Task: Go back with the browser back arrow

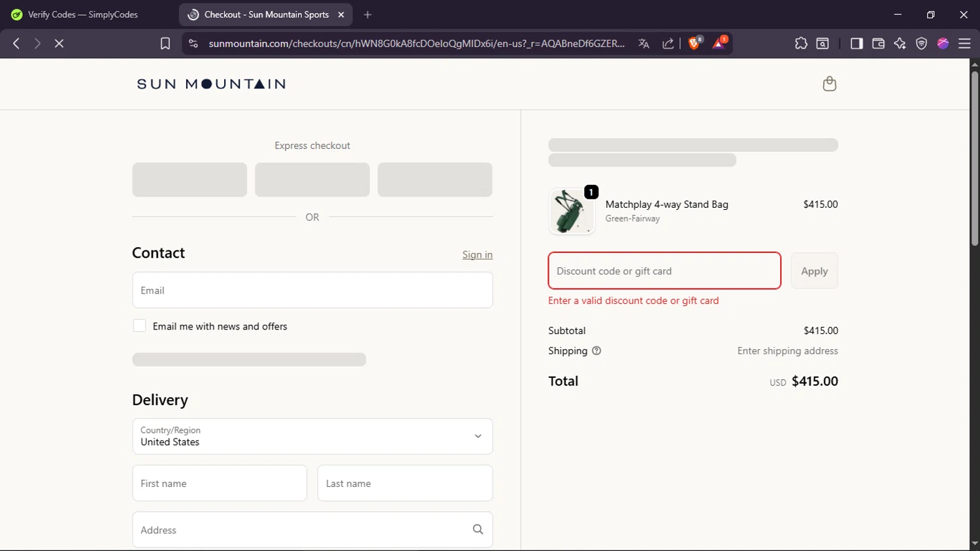Action: [x=16, y=43]
